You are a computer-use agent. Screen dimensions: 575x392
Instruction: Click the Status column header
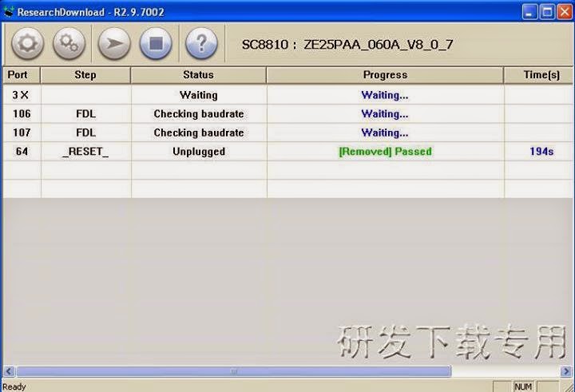198,75
